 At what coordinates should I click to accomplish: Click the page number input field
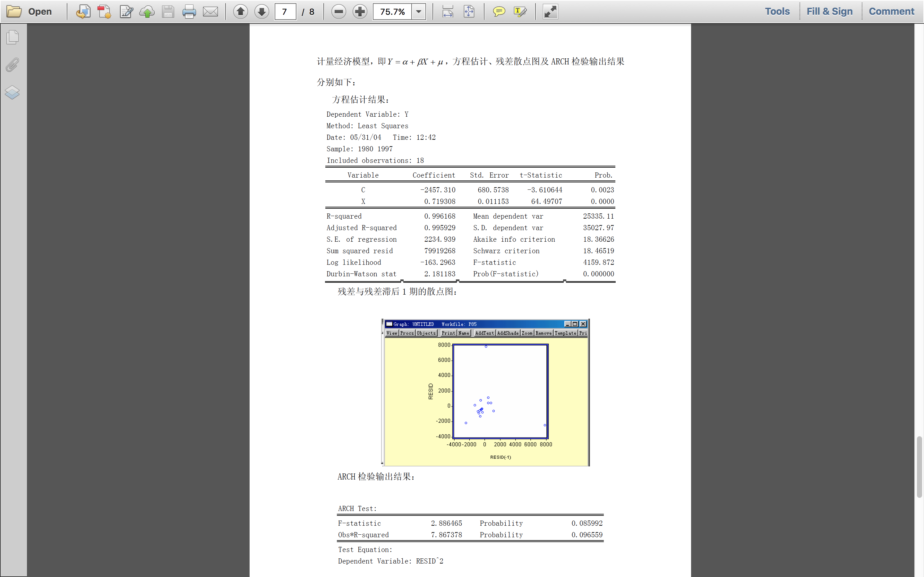[285, 12]
